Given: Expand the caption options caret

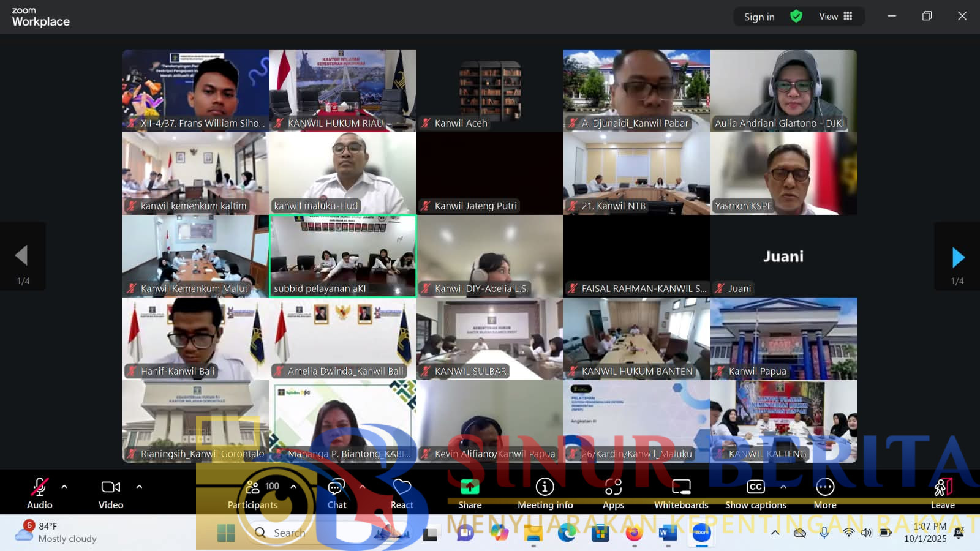Looking at the screenshot, I should (783, 487).
